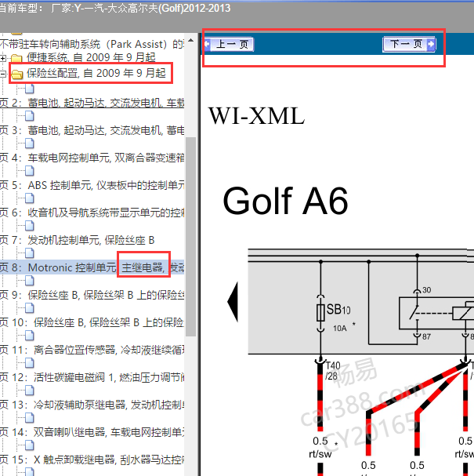This screenshot has height=476, width=474.
Task: Click document icon above 页 4 entry
Action: point(30,144)
